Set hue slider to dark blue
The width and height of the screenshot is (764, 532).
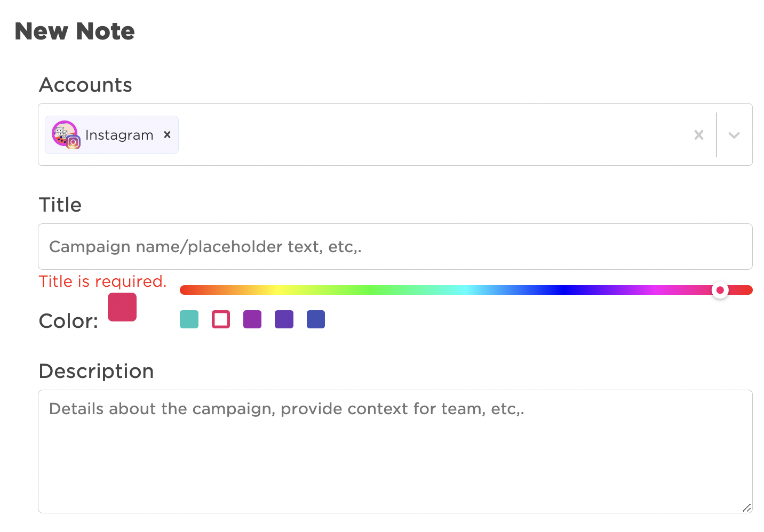coord(561,290)
